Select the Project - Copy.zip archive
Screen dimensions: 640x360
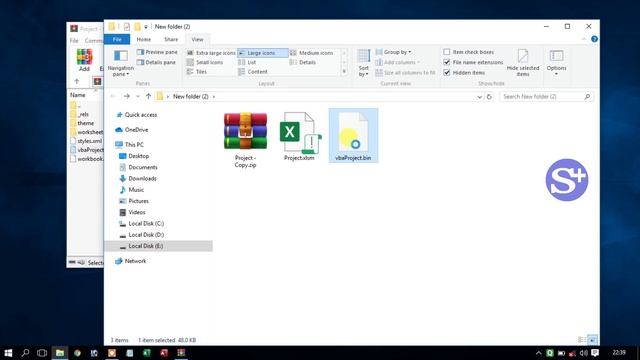tap(245, 139)
